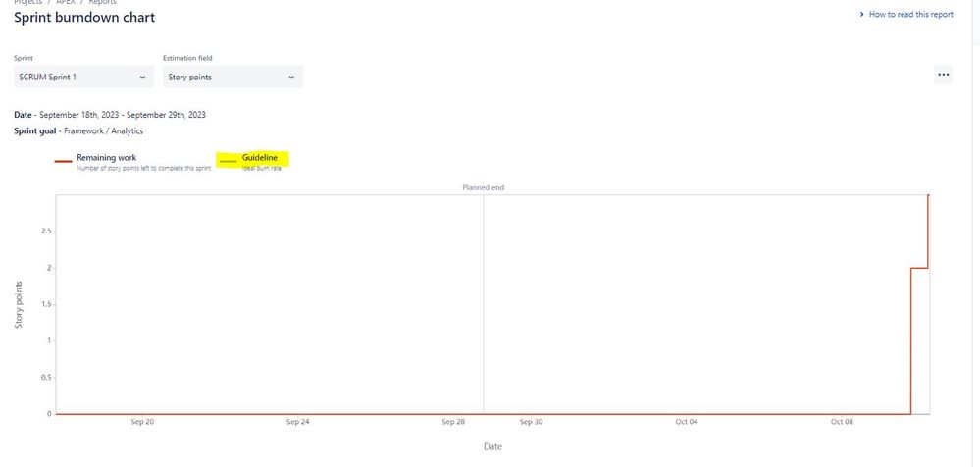Click the Oct 04 date axis label

687,422
